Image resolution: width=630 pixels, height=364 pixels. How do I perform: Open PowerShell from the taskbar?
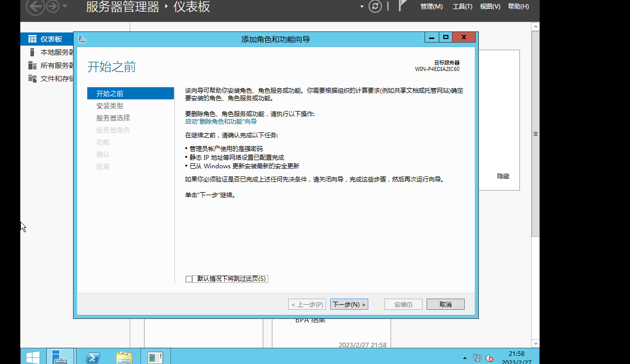coord(93,357)
